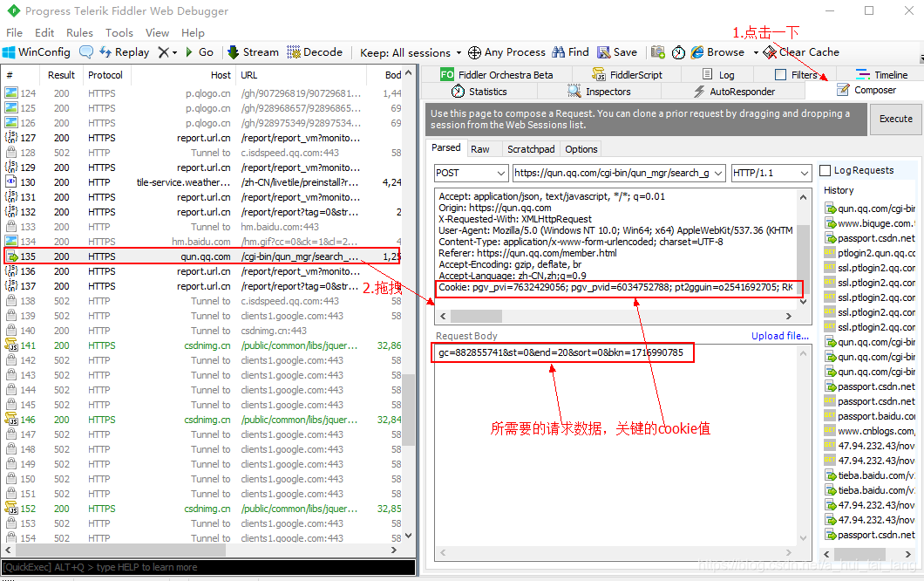Click www.cnblogs.com history entry
The width and height of the screenshot is (924, 581).
pos(870,431)
